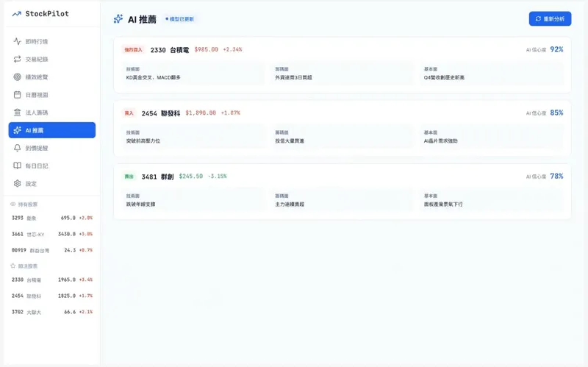Screen dimensions: 588x367
Task: Click the +1.87% change on 聯發科
Action: point(231,113)
